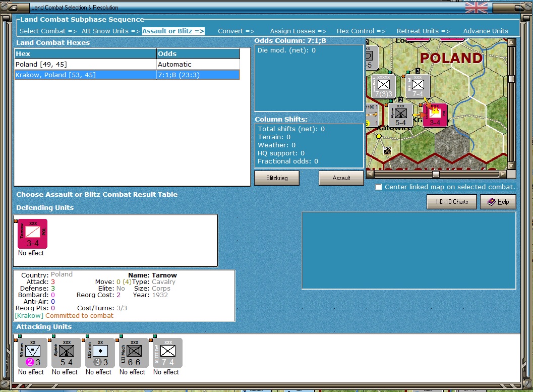Click the Fractional odds: 0 line

[x=287, y=161]
